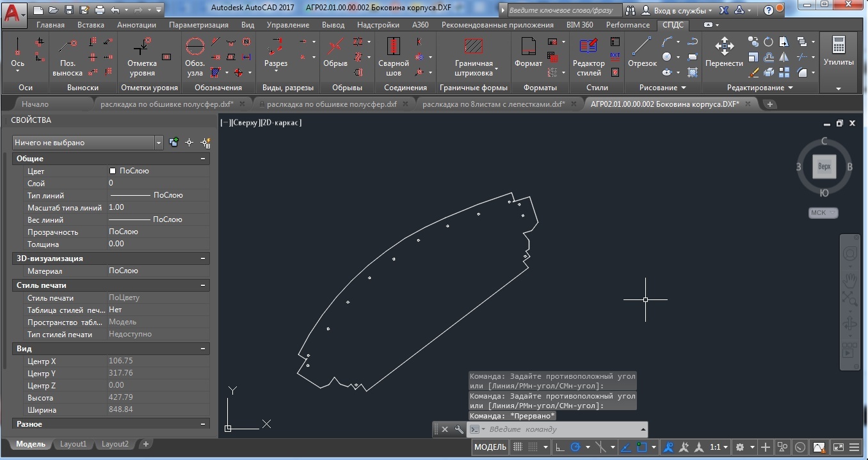
Task: Select the Circle tool in Рисование
Action: click(x=667, y=57)
